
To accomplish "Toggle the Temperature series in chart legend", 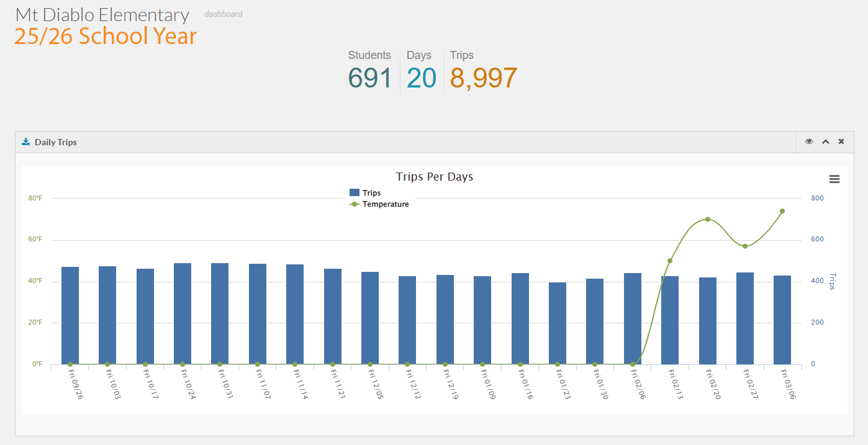I will (385, 204).
